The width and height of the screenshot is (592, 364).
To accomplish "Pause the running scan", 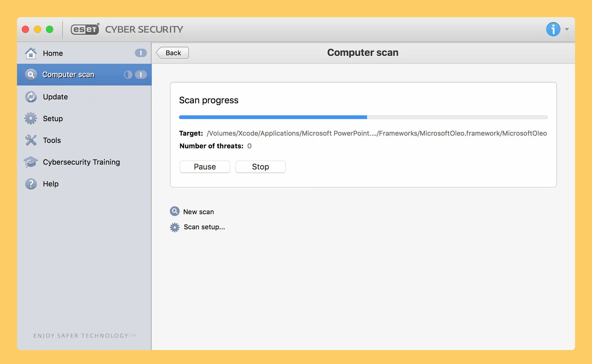I will pos(205,167).
